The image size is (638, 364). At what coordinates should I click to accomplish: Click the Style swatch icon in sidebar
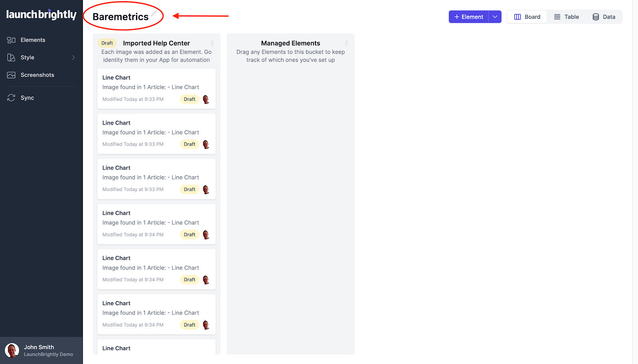click(11, 58)
